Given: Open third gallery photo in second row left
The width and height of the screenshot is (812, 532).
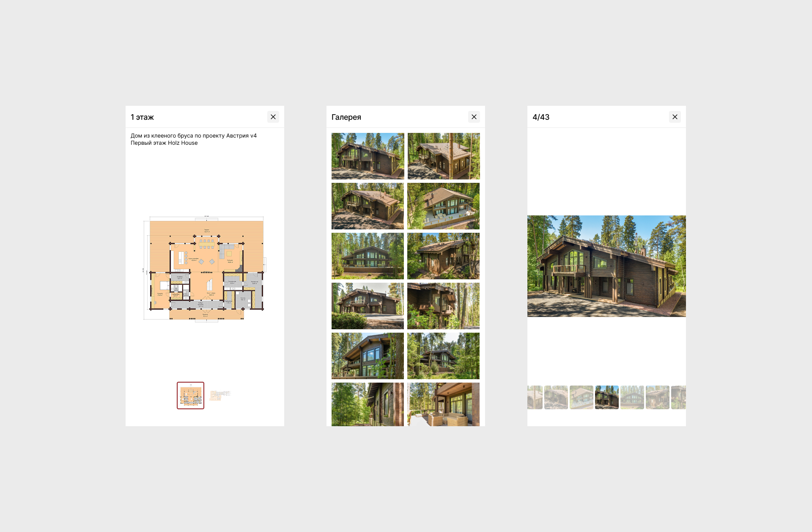Looking at the screenshot, I should (368, 206).
